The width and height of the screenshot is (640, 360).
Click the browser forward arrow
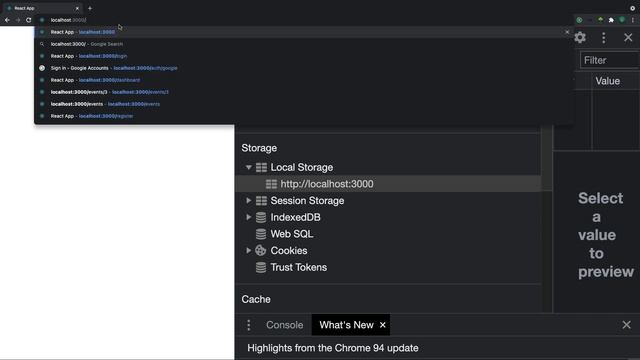[x=18, y=20]
